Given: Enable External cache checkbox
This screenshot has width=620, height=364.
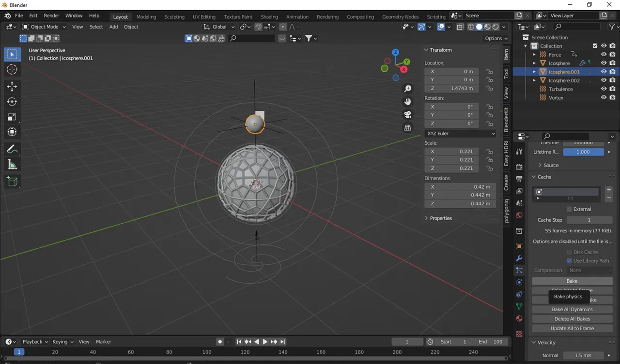Looking at the screenshot, I should 569,209.
